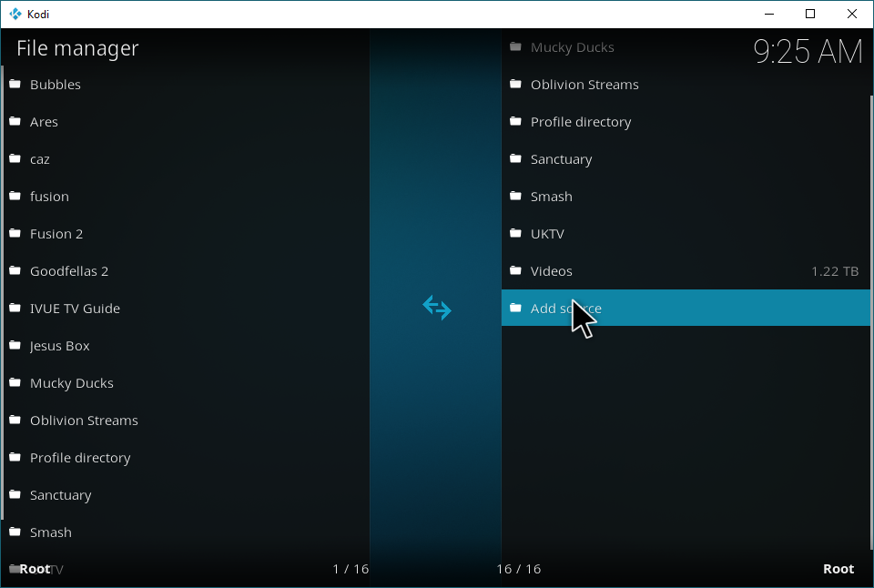This screenshot has height=588, width=874.
Task: Open Profile directory in the right pane
Action: 581,122
